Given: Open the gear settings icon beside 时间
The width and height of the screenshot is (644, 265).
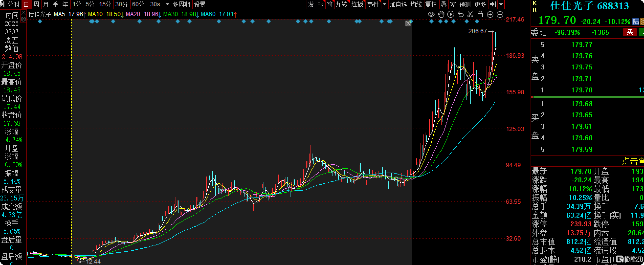Looking at the screenshot, I should tap(23, 19).
